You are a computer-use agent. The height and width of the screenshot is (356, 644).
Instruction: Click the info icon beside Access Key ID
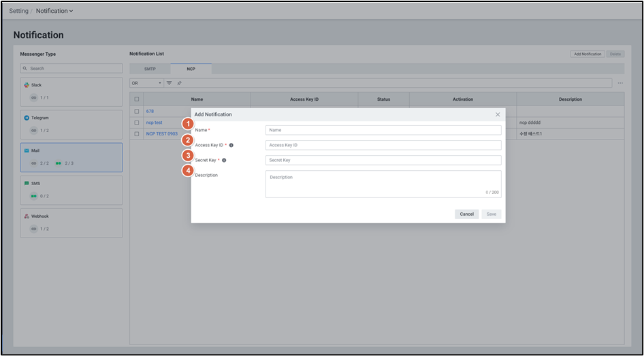click(231, 145)
